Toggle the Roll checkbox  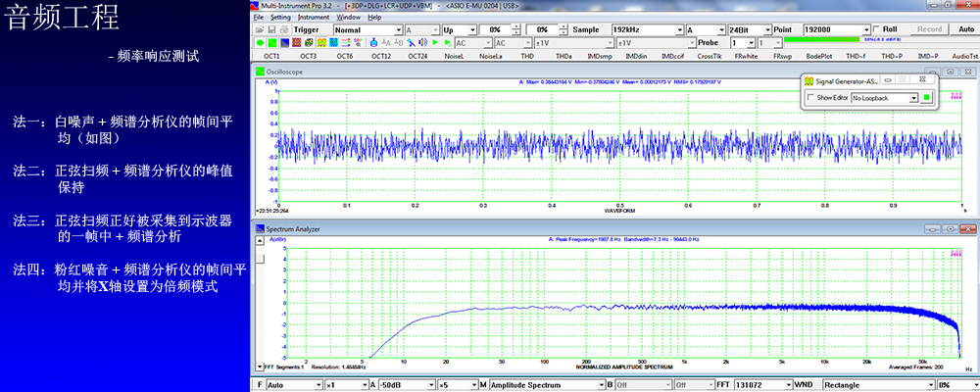coord(876,29)
